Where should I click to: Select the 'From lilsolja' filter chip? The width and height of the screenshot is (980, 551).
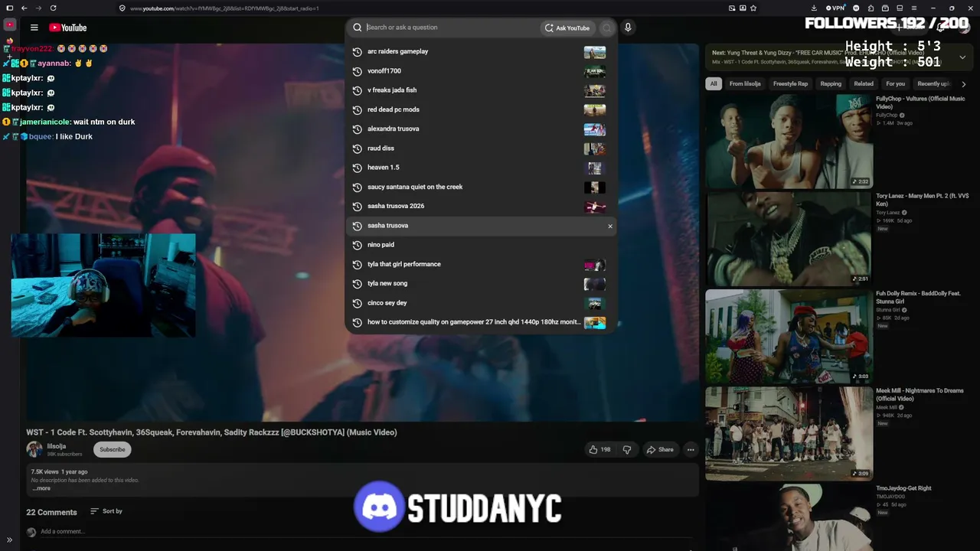tap(745, 84)
